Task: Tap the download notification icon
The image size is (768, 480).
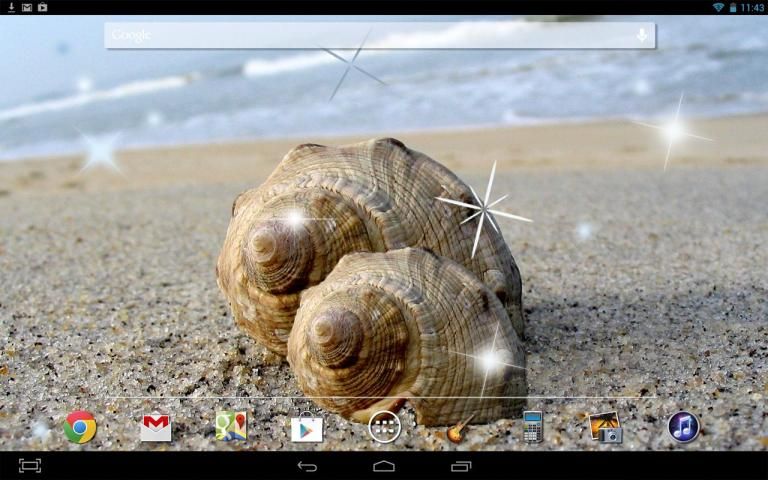Action: [9, 7]
